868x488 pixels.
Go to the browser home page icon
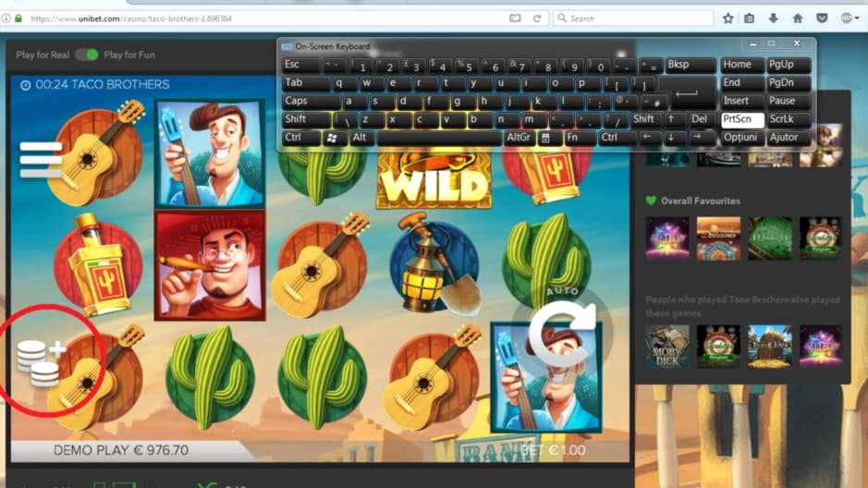point(798,18)
